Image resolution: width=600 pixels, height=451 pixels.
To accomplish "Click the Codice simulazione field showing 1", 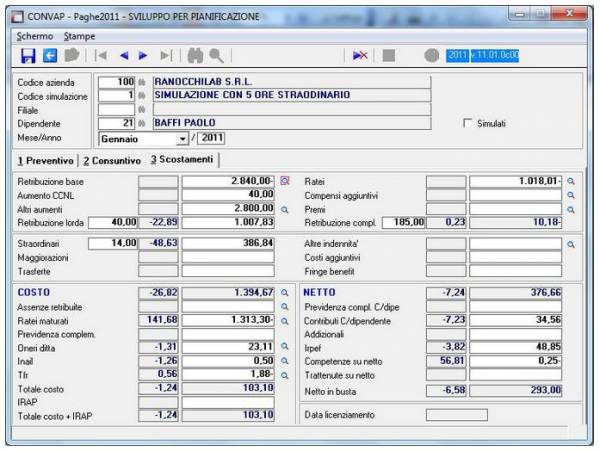I will (116, 96).
